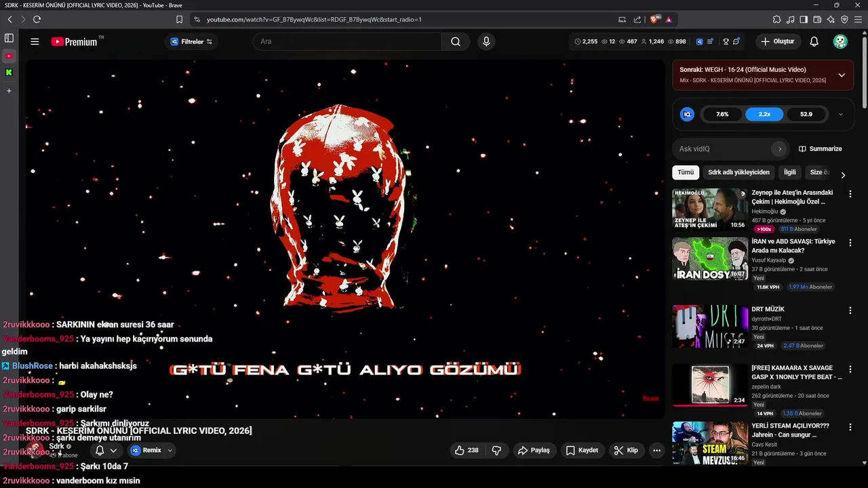This screenshot has height=488, width=868.
Task: Open Brave Wallet icon
Action: point(817,19)
